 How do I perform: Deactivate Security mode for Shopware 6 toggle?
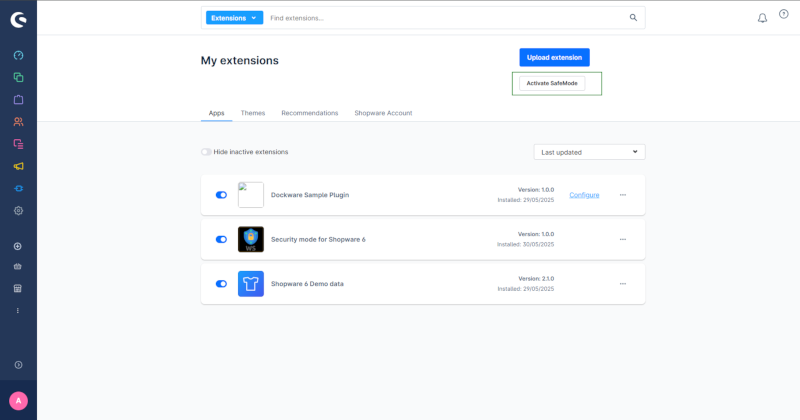221,239
